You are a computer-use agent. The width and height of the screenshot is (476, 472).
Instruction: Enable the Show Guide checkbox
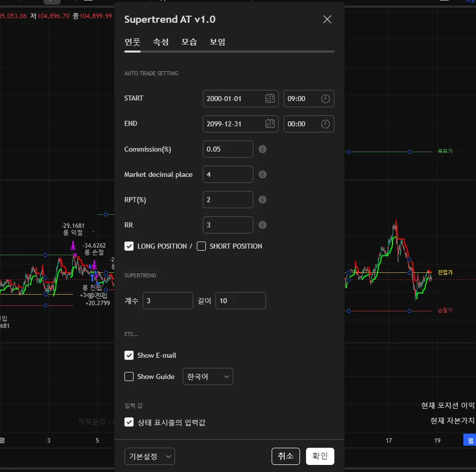click(129, 376)
